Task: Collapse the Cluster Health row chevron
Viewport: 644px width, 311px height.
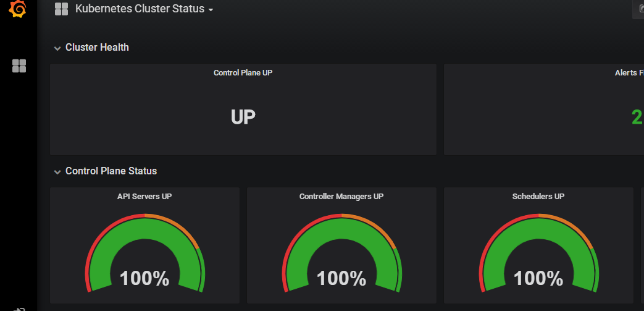Action: (x=57, y=48)
